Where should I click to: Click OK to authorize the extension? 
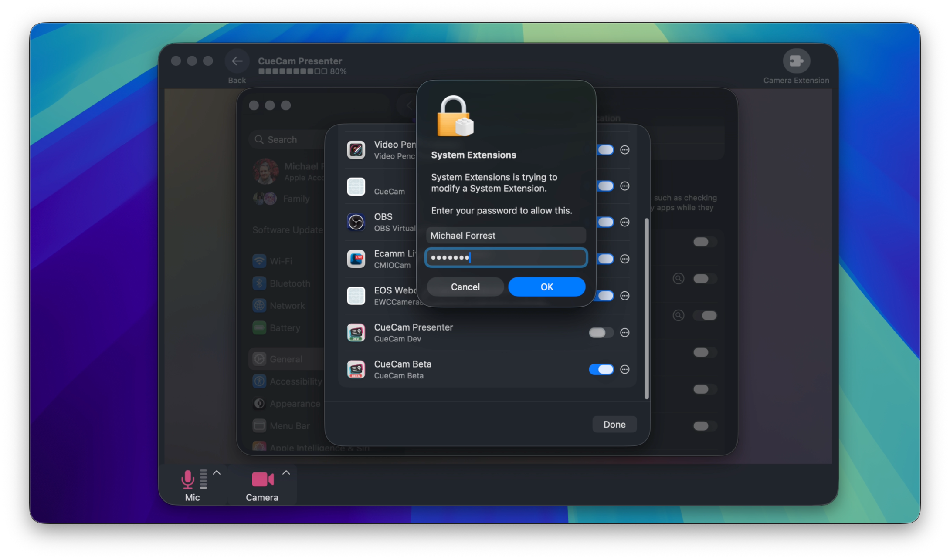point(546,287)
